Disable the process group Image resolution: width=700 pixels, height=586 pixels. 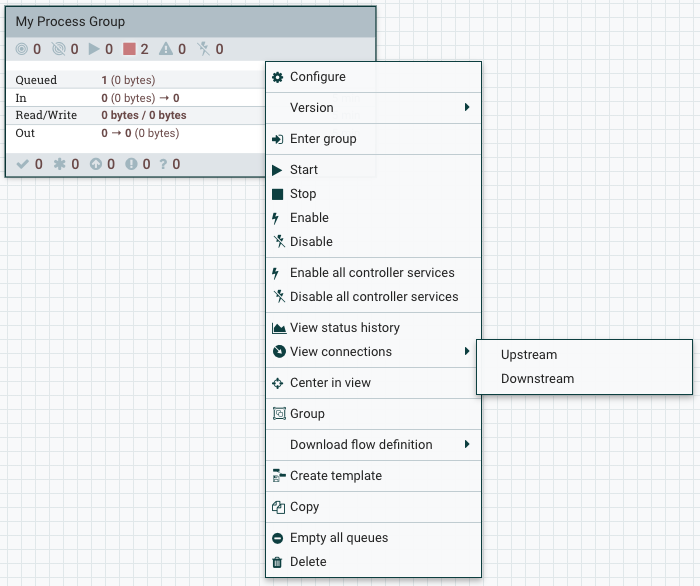[x=311, y=242]
